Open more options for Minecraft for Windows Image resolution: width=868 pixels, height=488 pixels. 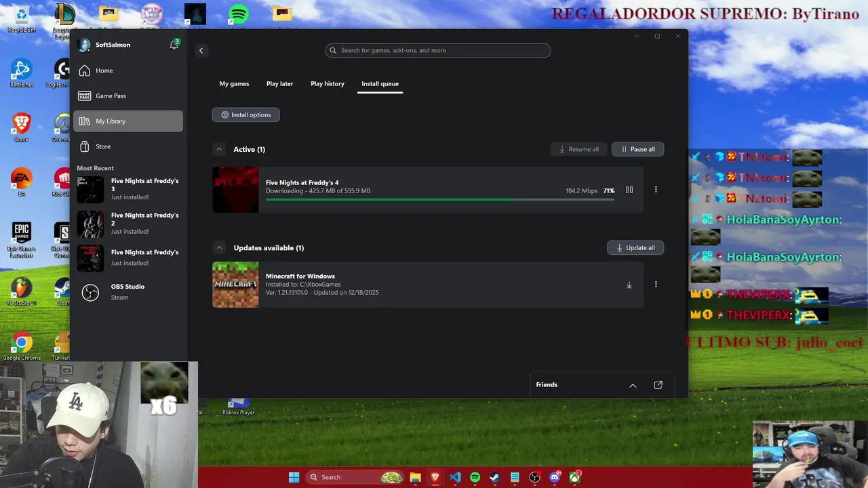click(656, 285)
